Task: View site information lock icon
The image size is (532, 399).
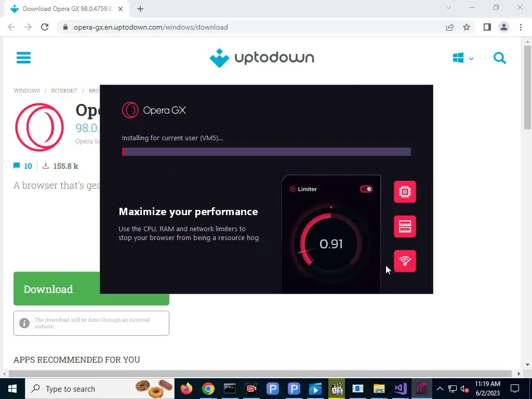Action: point(65,27)
